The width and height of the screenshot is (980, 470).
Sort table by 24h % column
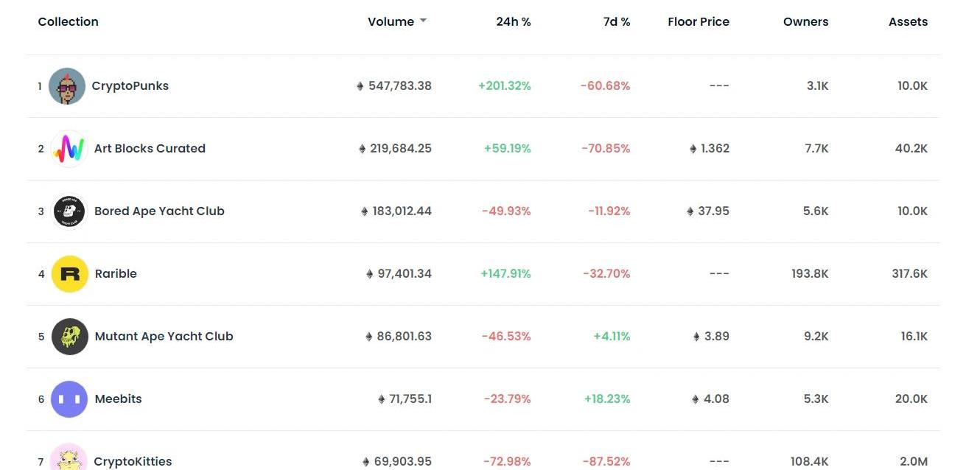(x=513, y=22)
